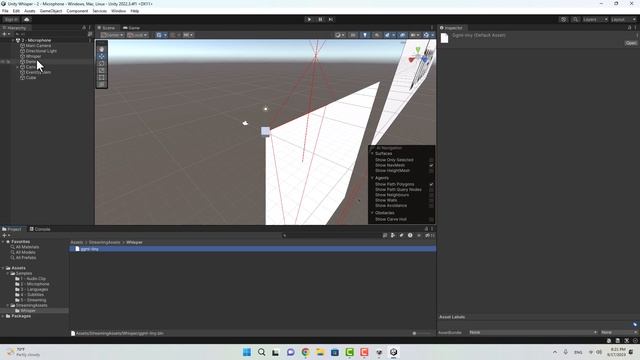Screen dimensions: 640x360
Task: Toggle scene lighting bulb icon
Action: 364,35
